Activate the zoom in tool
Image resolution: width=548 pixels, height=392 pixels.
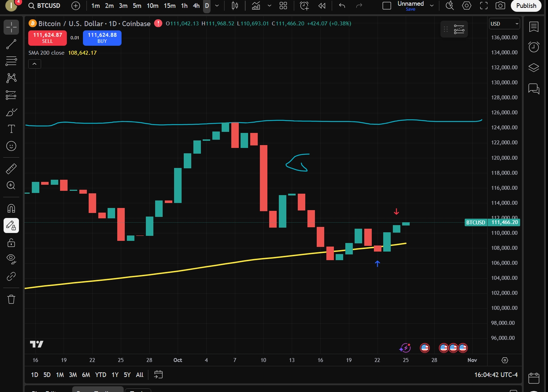coord(11,185)
